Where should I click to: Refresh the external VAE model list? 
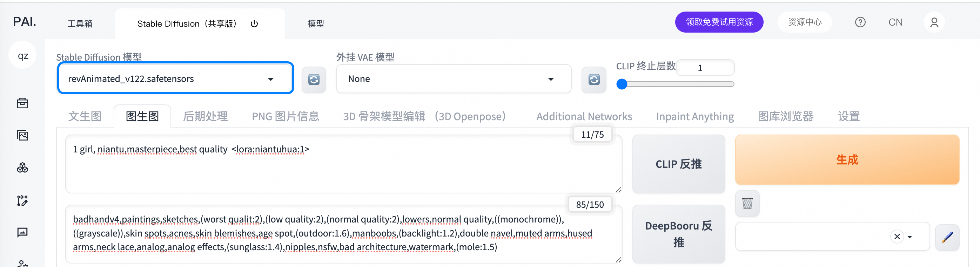point(593,80)
